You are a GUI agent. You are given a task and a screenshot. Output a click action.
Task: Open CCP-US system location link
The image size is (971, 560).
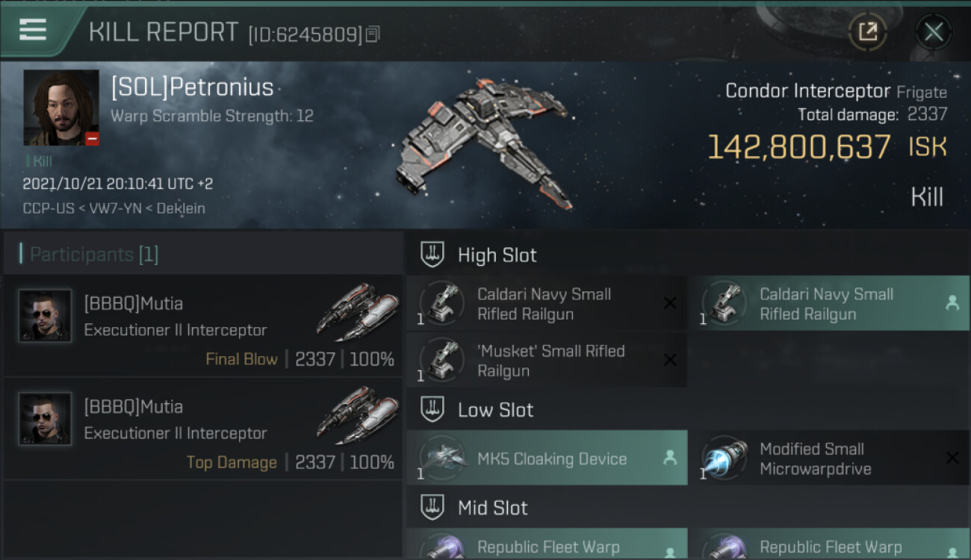(x=47, y=208)
